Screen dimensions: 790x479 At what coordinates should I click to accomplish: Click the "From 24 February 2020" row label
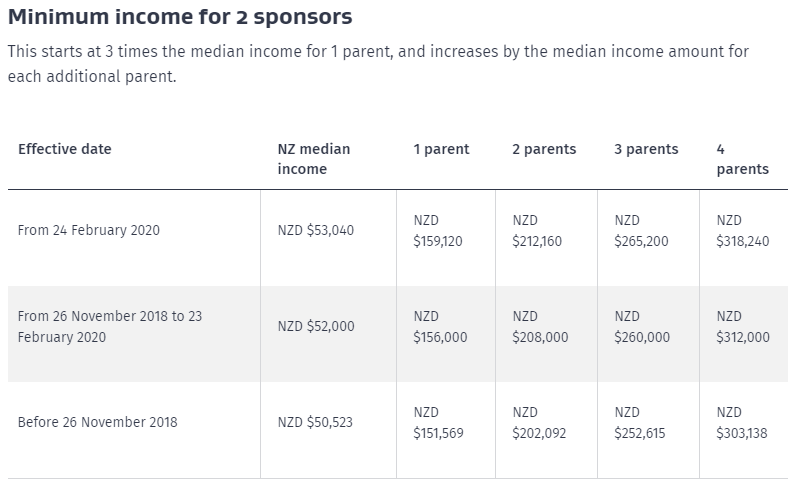[x=89, y=230]
